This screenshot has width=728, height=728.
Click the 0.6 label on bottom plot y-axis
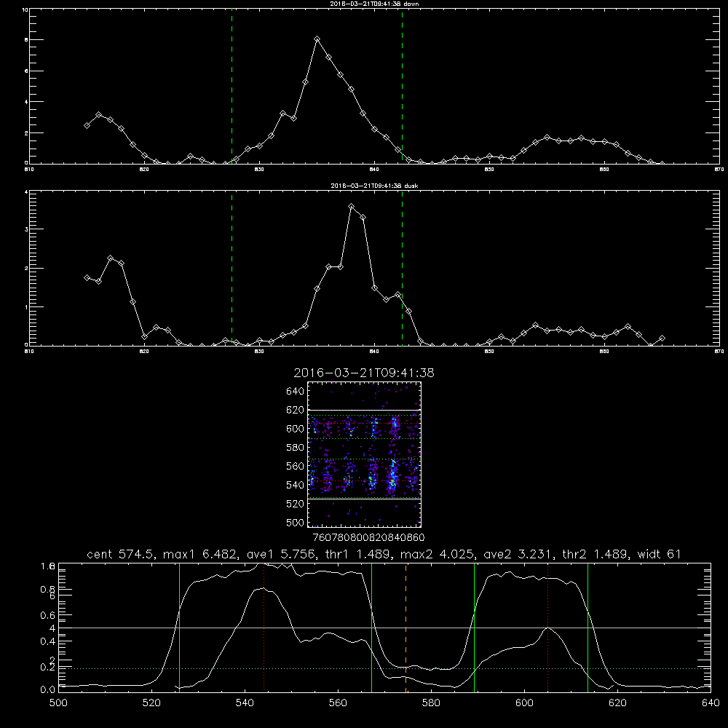[x=48, y=615]
